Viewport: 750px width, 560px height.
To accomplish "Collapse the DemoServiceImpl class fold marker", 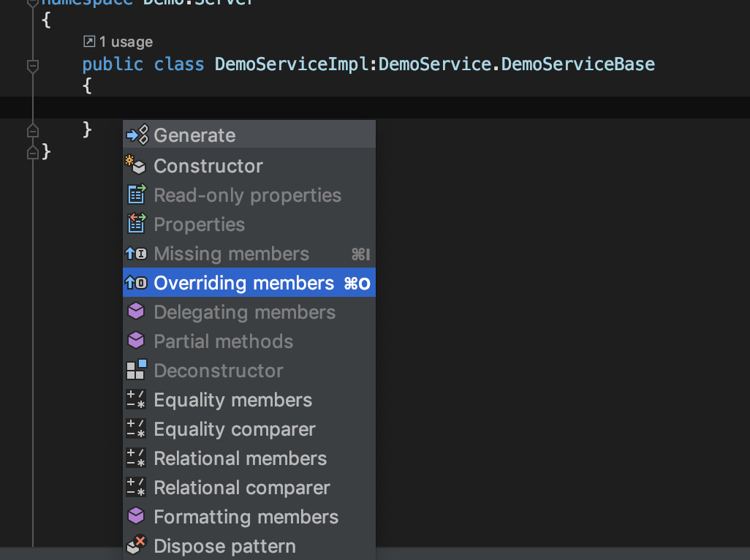I will pyautogui.click(x=32, y=66).
